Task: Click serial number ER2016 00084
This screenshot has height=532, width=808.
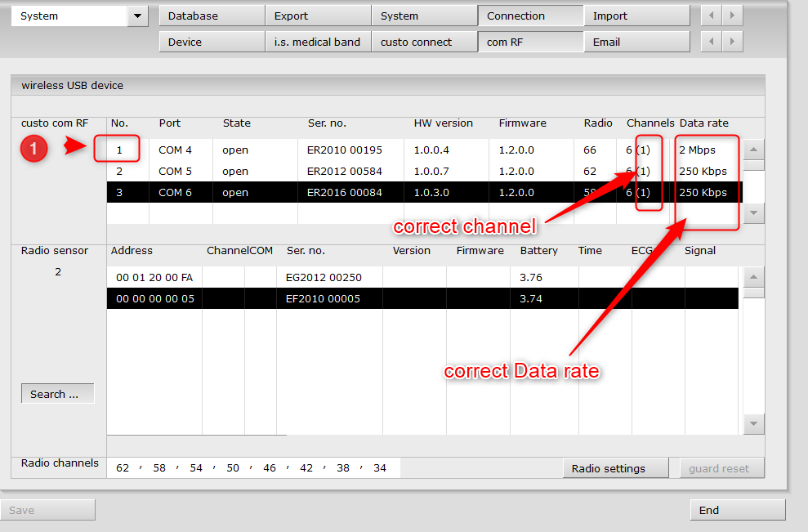Action: [345, 192]
